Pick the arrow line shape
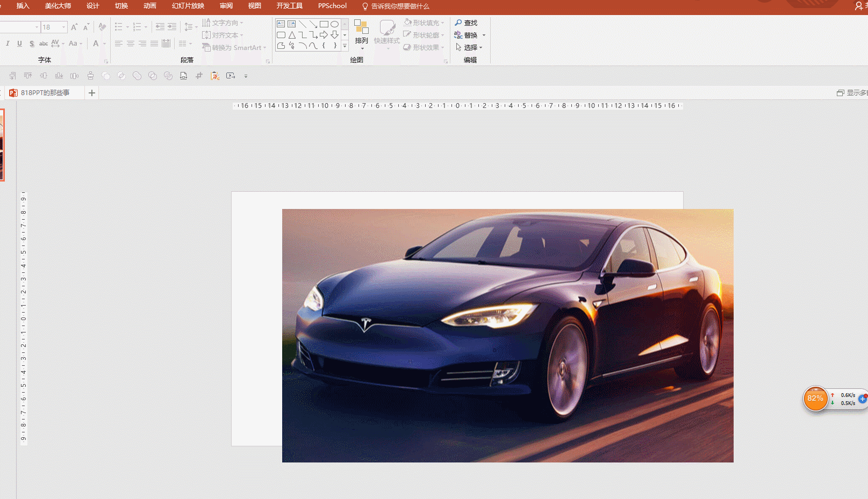This screenshot has width=868, height=499. (313, 24)
